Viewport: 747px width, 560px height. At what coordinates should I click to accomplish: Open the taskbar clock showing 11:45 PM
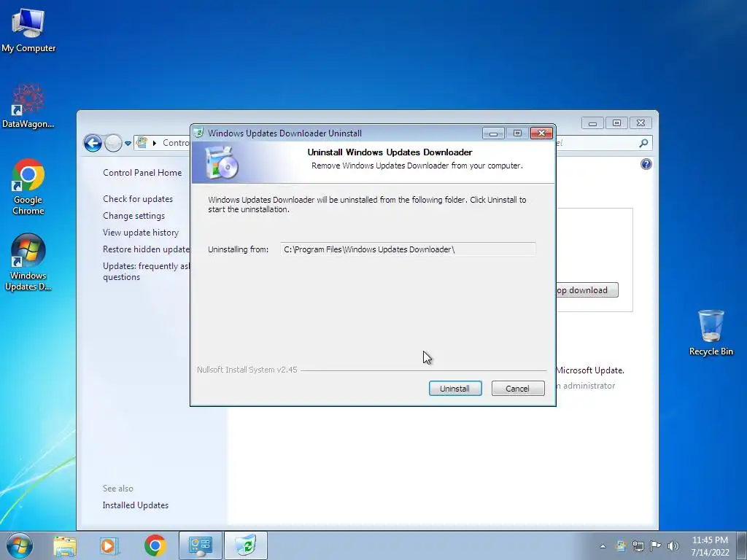tap(710, 546)
